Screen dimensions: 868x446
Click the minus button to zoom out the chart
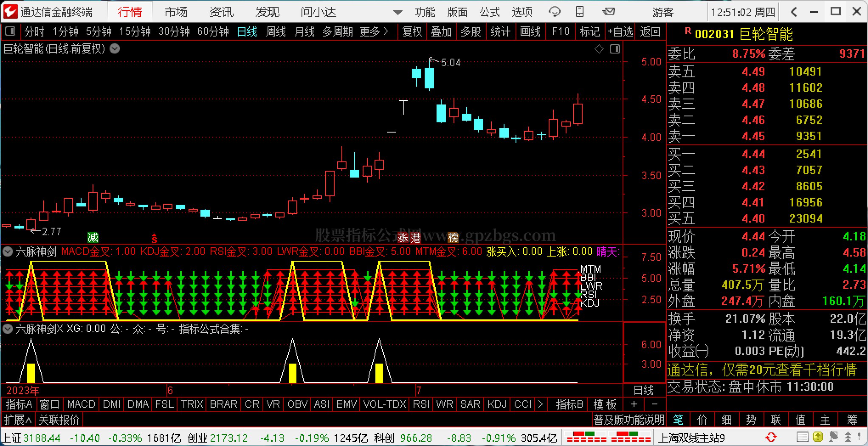coord(654,404)
